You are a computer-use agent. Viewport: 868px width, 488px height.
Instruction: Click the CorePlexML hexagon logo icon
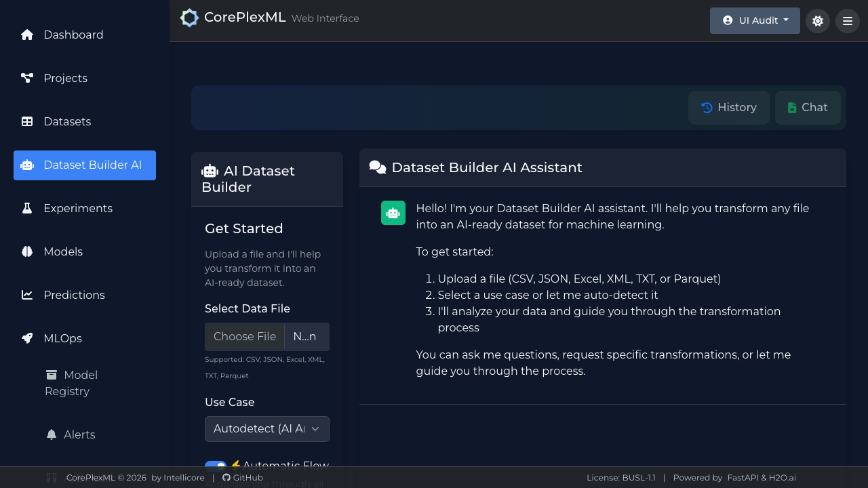(x=189, y=18)
